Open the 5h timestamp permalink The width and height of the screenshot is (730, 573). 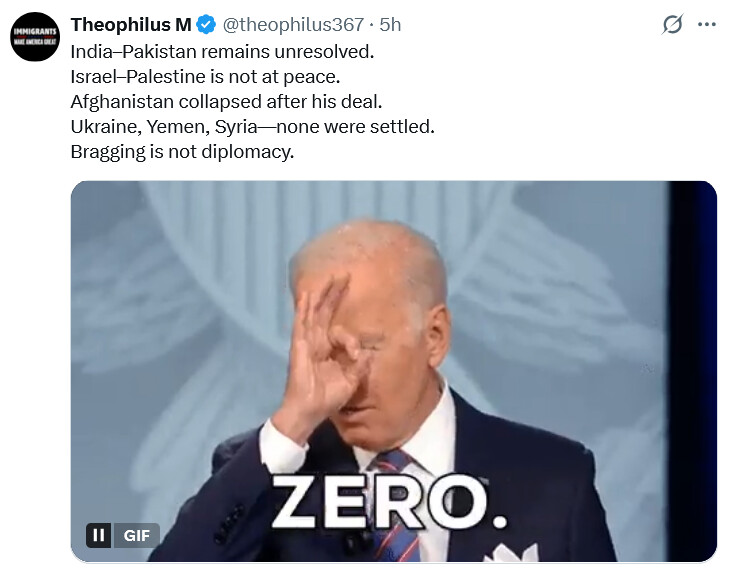(x=390, y=25)
